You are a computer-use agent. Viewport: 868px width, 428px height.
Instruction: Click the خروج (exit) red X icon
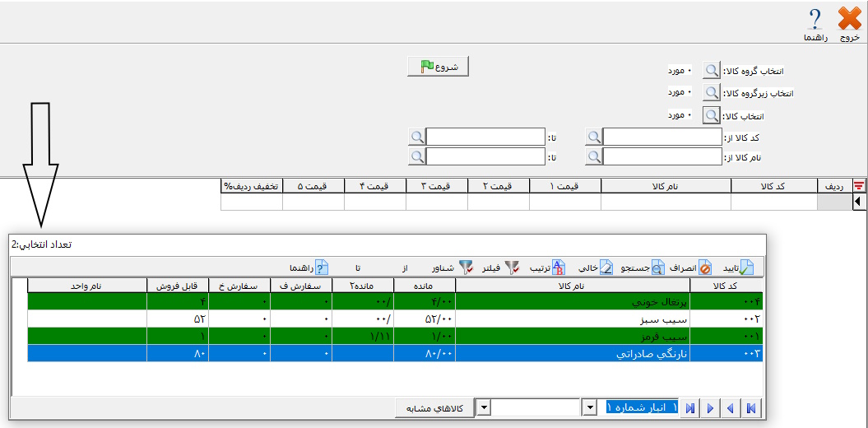pyautogui.click(x=850, y=19)
